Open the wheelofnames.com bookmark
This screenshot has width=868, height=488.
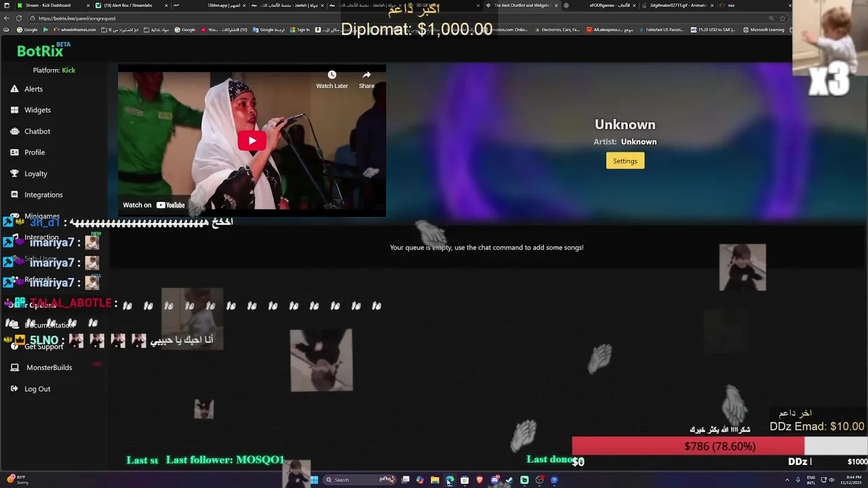coord(73,30)
